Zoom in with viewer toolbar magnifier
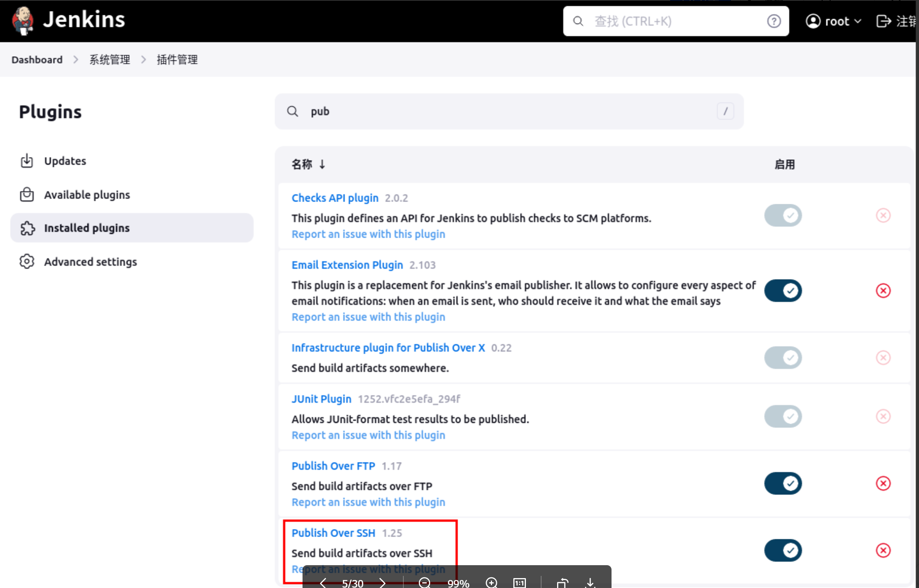This screenshot has width=919, height=588. 492,583
